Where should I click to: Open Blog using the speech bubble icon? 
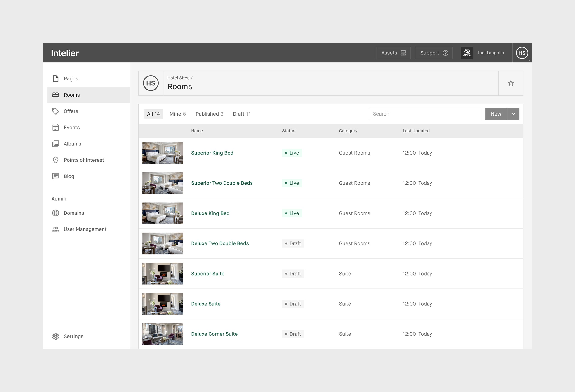55,176
